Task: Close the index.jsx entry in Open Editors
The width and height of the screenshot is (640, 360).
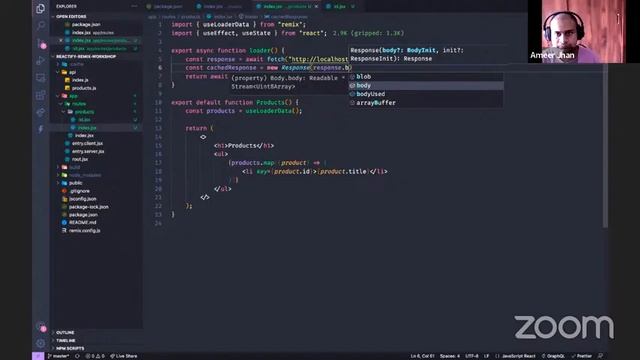Action: [60, 40]
